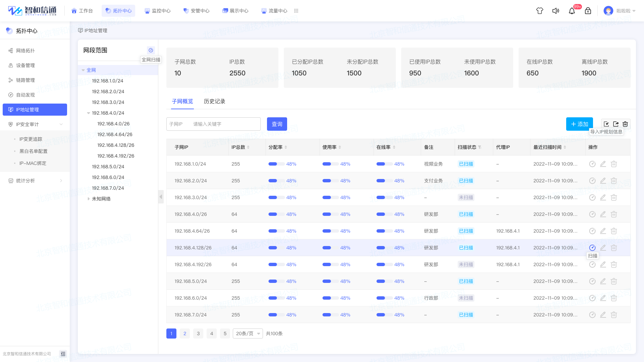Click the theme shirt icon in header
The image size is (644, 362).
540,11
